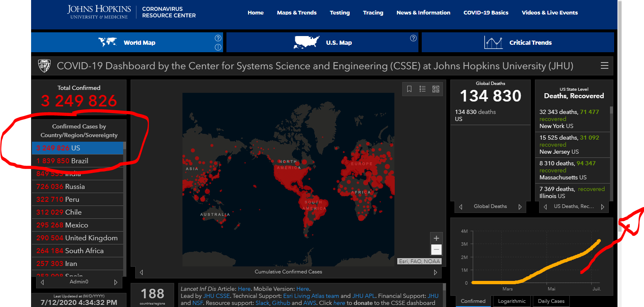The height and width of the screenshot is (307, 644).
Task: Select the Chile row in cases list
Action: click(78, 213)
